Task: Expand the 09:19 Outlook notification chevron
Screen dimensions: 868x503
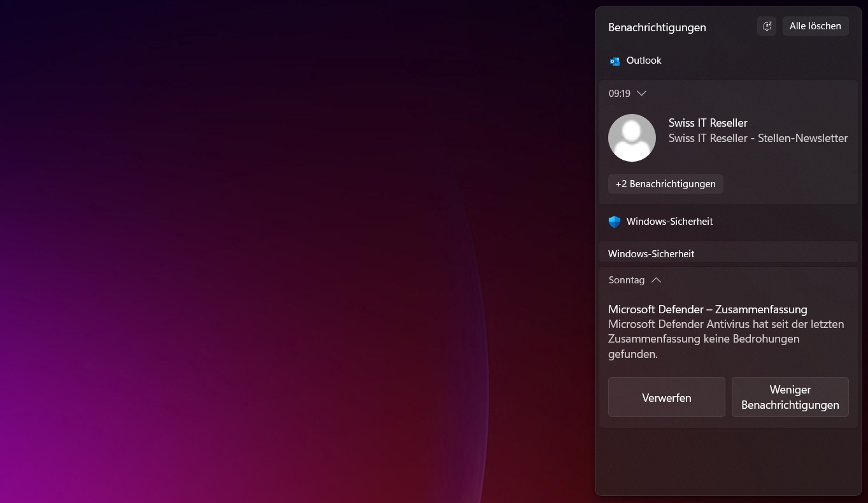Action: [642, 94]
